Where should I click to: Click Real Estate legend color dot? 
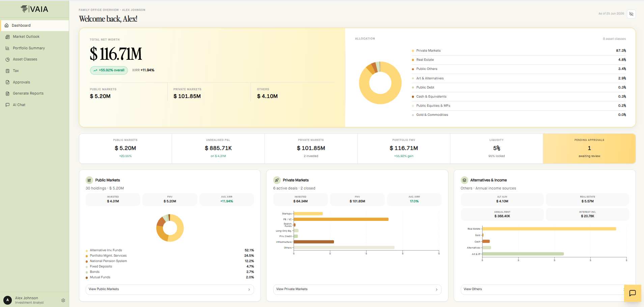click(x=413, y=60)
